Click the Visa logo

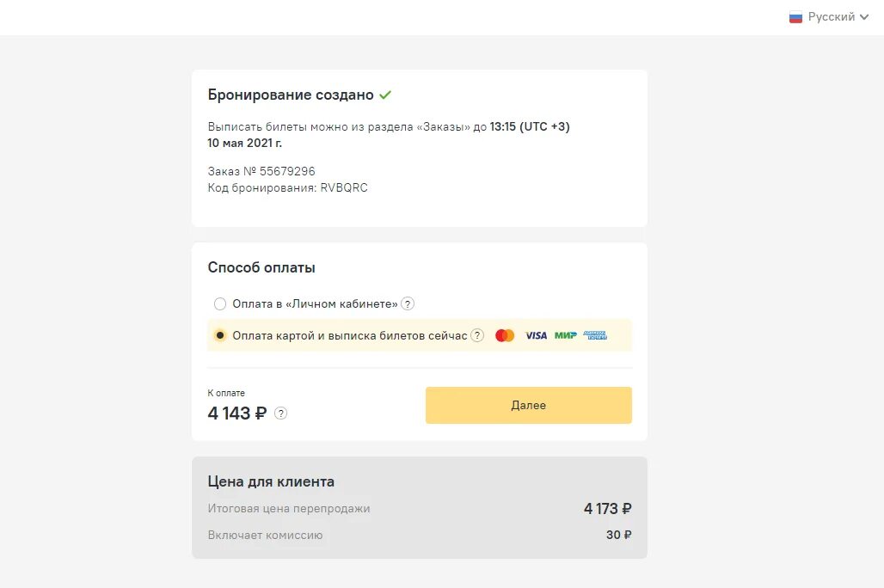[x=536, y=335]
